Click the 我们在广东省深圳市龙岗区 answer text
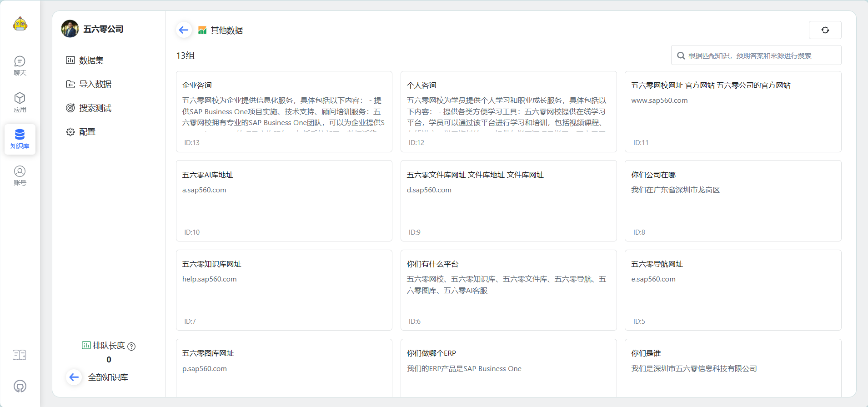868x407 pixels. point(676,190)
